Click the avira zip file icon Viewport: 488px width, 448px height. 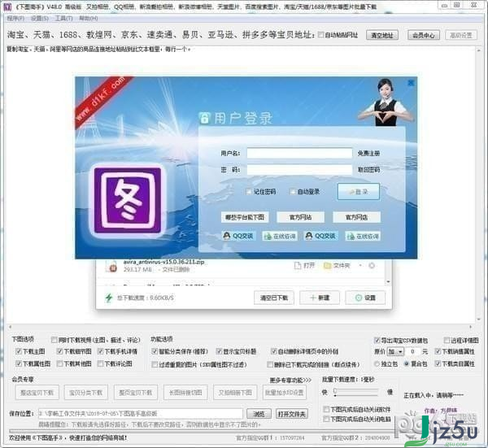111,266
